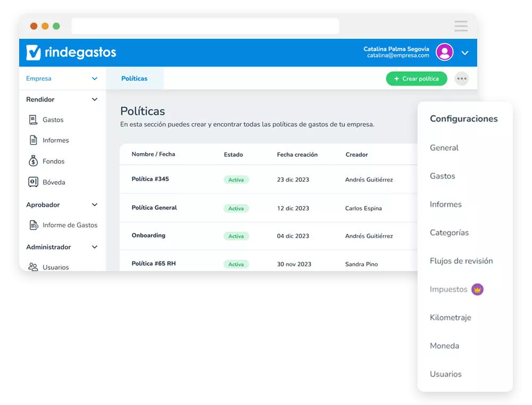Click the Crear política button
532x405 pixels.
[416, 79]
